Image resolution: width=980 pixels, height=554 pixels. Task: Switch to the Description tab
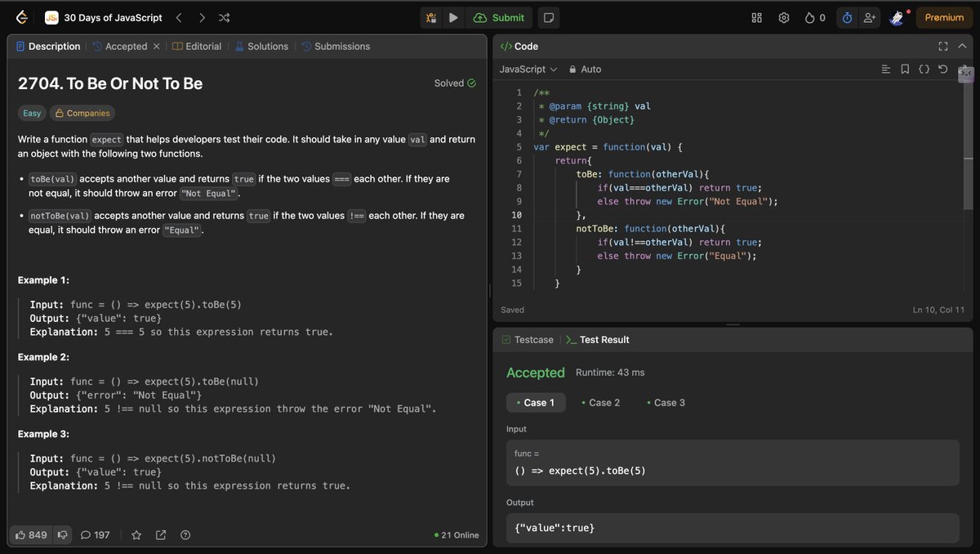47,47
